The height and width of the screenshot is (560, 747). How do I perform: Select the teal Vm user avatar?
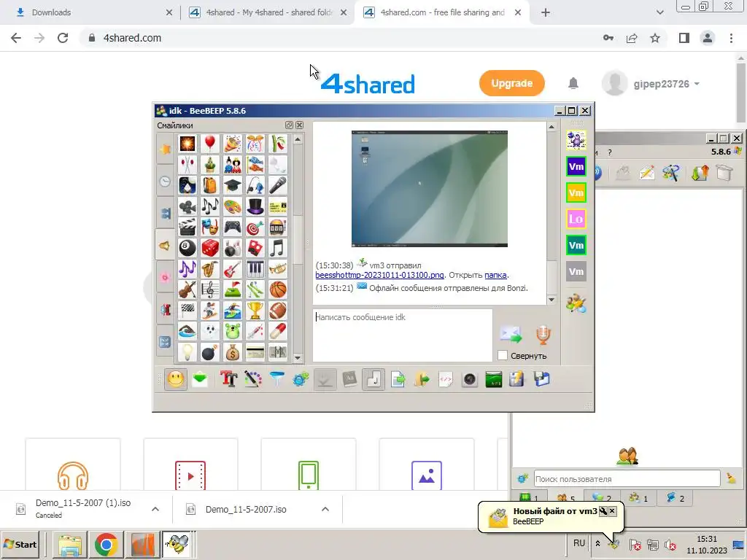pos(576,245)
